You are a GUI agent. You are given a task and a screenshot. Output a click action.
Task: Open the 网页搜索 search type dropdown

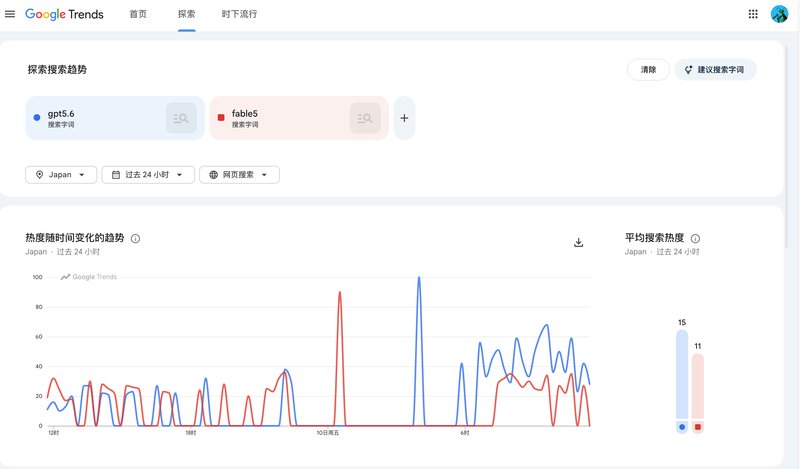click(x=239, y=175)
